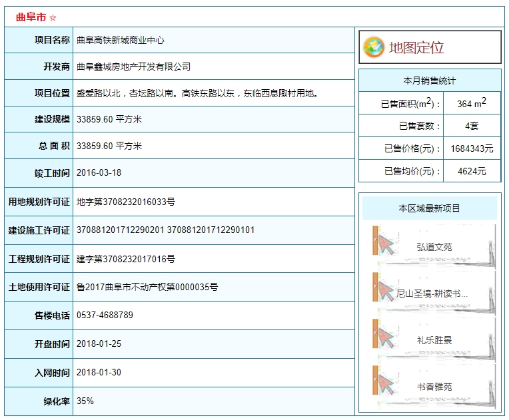Select permit number 地字第3708232016033号

[x=126, y=202]
